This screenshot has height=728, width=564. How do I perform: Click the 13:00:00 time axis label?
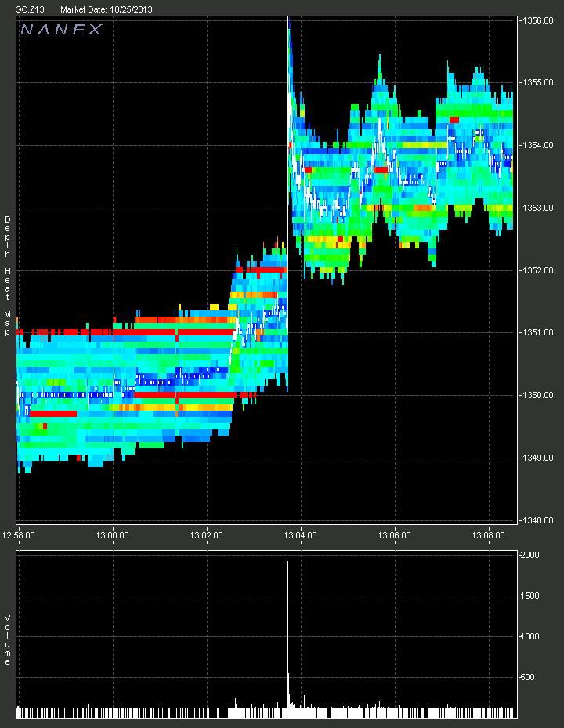pos(112,535)
